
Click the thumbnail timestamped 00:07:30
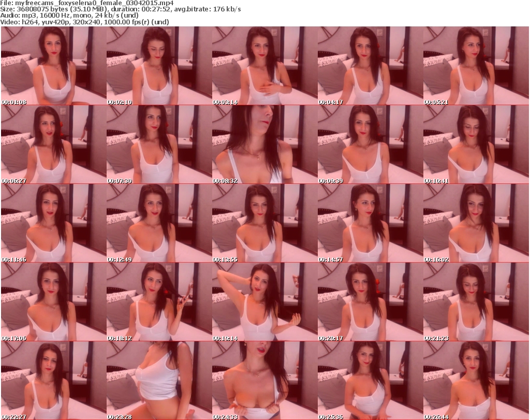[159, 144]
